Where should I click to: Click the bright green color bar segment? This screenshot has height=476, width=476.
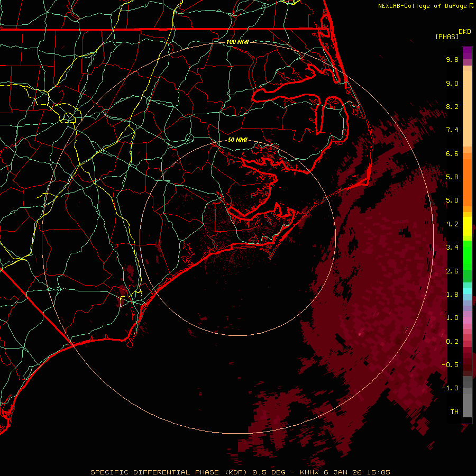pyautogui.click(x=467, y=255)
